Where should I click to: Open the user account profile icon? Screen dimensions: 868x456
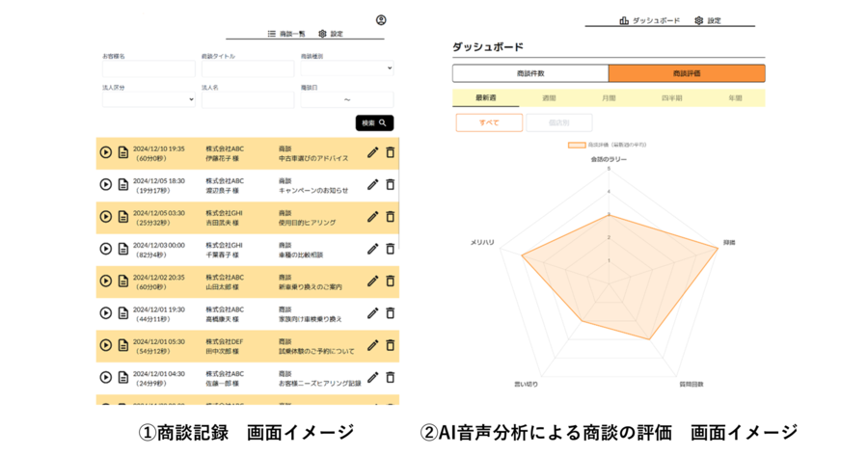381,20
